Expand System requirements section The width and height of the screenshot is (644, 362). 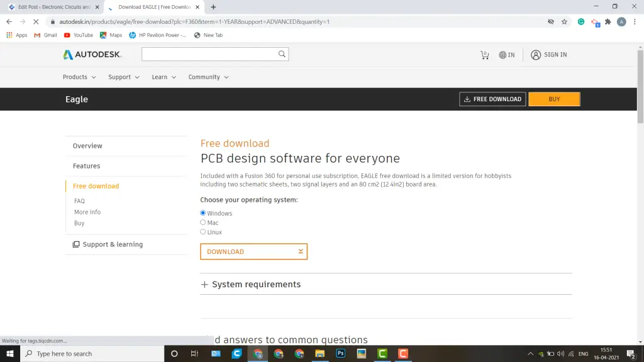(x=250, y=284)
